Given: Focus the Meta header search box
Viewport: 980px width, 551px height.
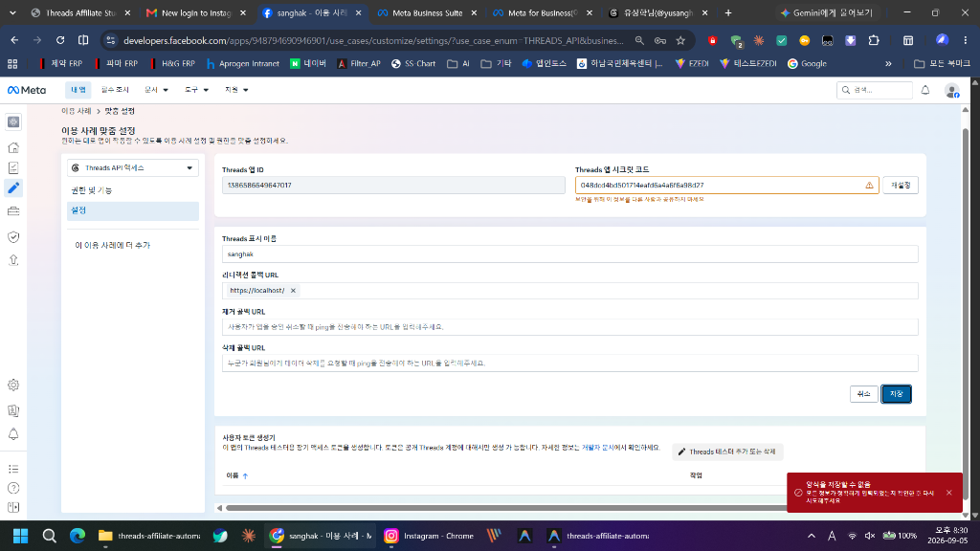Looking at the screenshot, I should pos(875,90).
